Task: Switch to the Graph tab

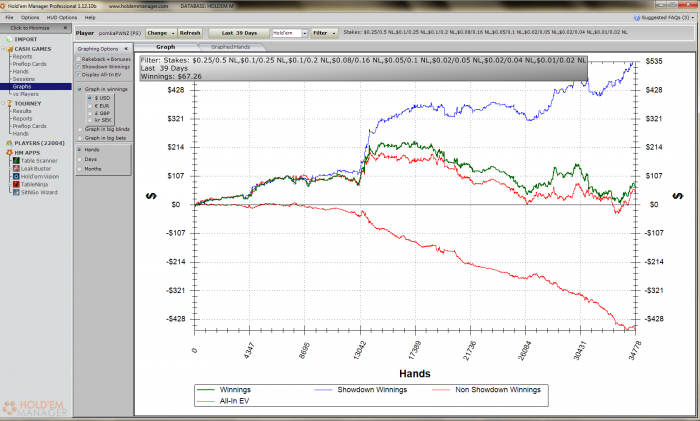Action: click(166, 47)
